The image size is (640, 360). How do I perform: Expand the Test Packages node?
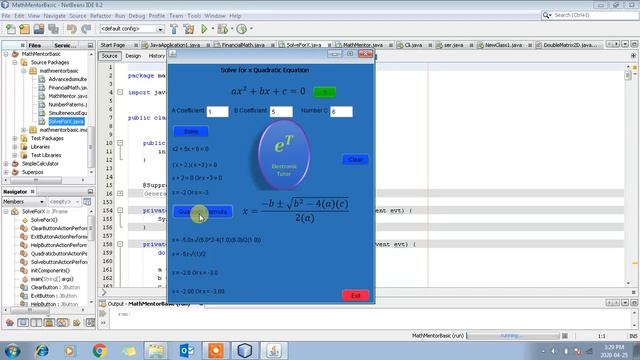(x=15, y=138)
